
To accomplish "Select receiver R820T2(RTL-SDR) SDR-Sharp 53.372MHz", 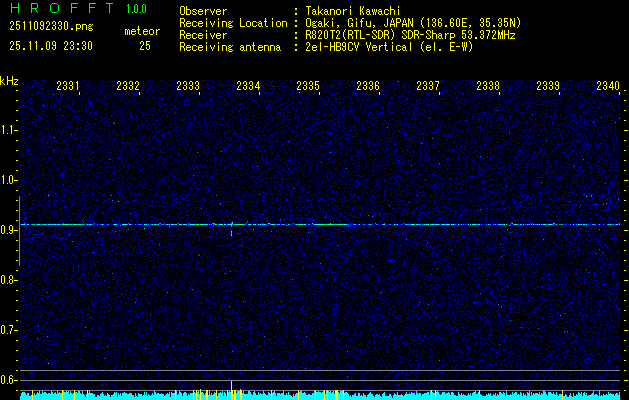I will coord(410,35).
